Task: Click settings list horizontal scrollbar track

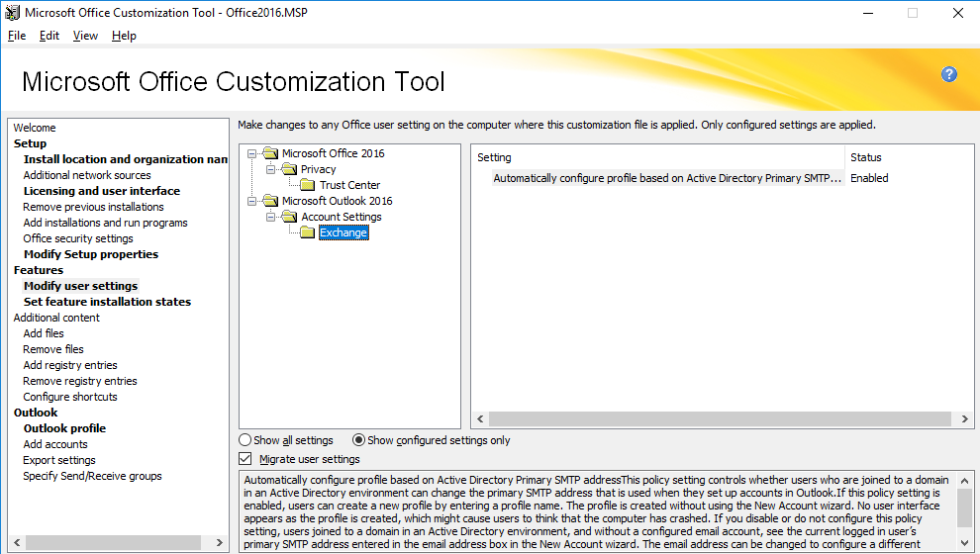Action: 720,418
